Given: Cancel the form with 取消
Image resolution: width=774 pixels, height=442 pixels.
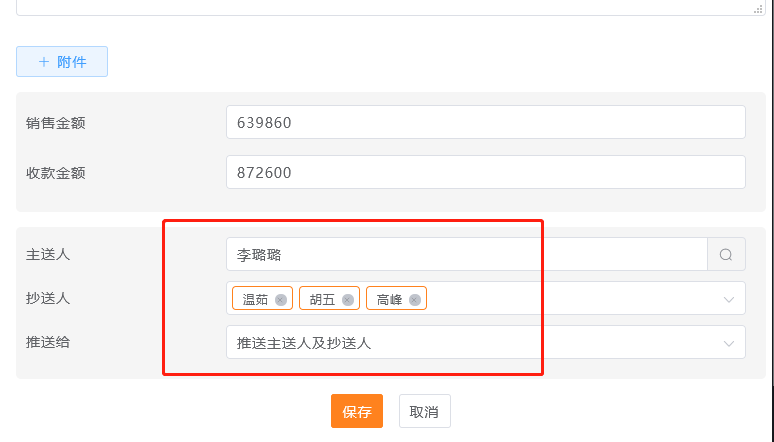Looking at the screenshot, I should (x=425, y=411).
